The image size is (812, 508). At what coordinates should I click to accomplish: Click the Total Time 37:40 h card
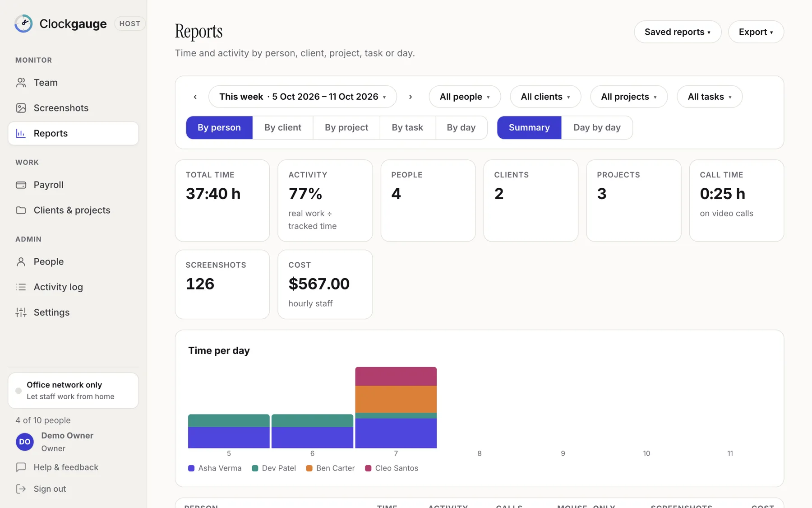pyautogui.click(x=222, y=200)
